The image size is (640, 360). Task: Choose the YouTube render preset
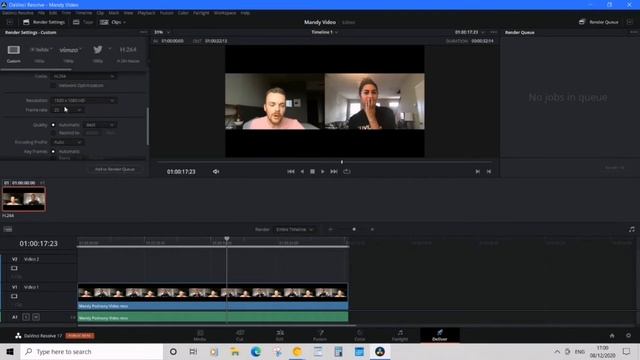(40, 54)
